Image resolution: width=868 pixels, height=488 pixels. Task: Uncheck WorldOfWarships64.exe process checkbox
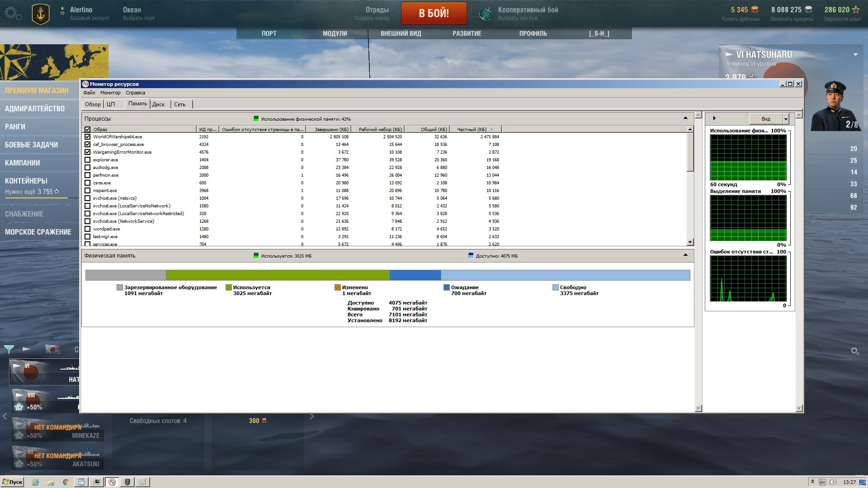point(88,136)
